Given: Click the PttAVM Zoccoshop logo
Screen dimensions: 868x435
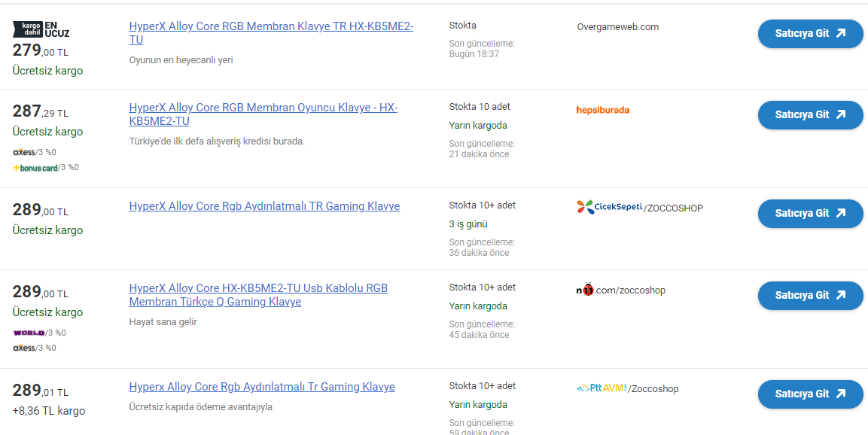Looking at the screenshot, I should coord(627,388).
